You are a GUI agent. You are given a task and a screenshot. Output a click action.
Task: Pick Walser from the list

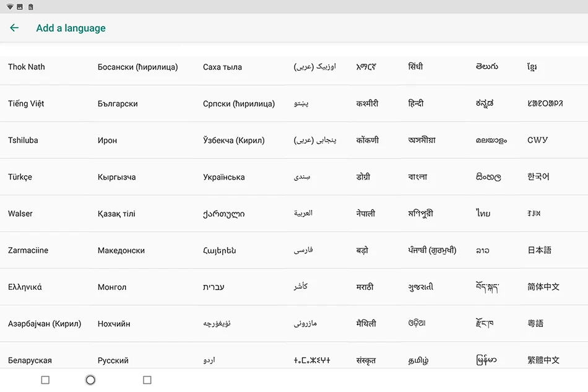point(20,214)
